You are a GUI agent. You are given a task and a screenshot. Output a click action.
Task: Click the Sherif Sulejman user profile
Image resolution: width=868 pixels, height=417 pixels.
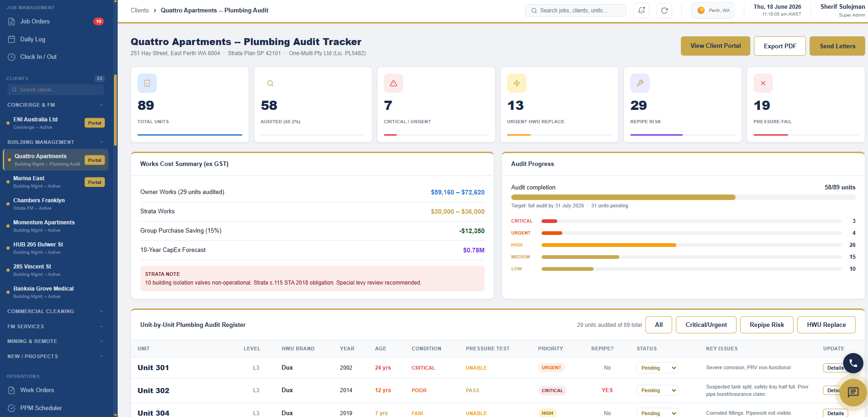click(x=842, y=11)
